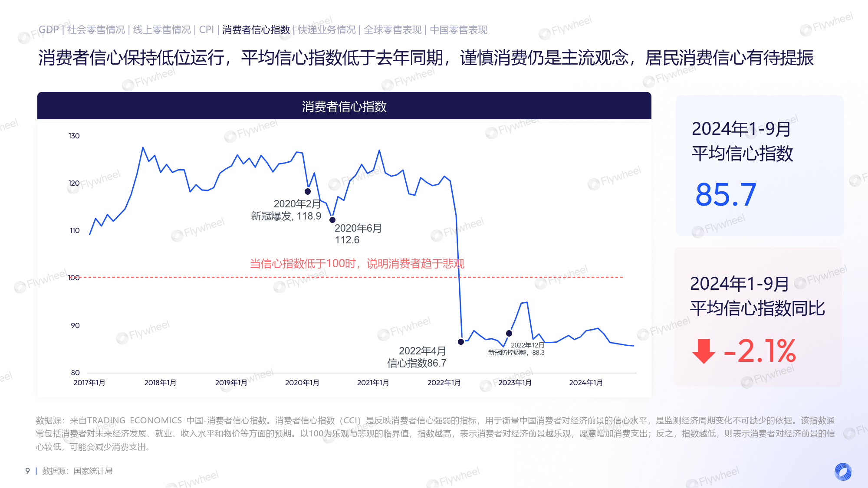
Task: Click the red note 当信心指数低于100时
Action: (x=357, y=263)
